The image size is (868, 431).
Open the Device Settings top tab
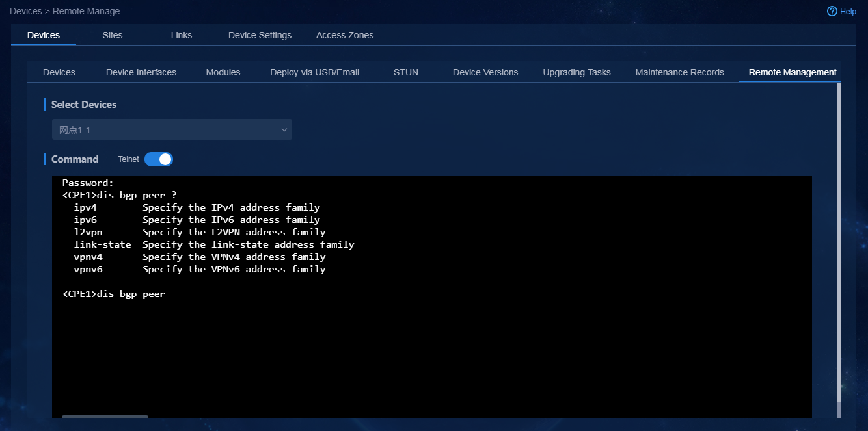(x=260, y=35)
